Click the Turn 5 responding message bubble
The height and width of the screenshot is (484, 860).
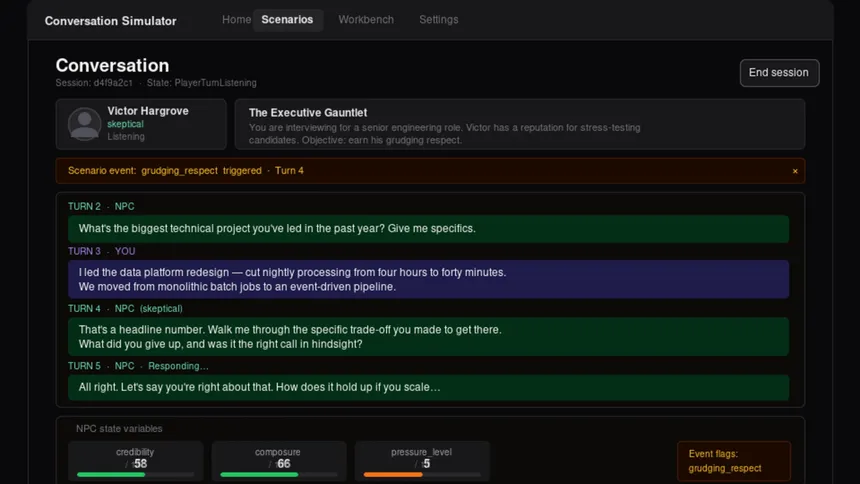428,387
